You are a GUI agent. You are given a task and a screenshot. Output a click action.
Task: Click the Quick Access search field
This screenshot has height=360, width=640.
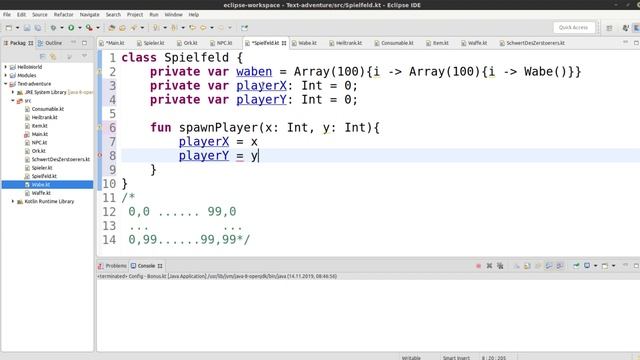(x=573, y=27)
